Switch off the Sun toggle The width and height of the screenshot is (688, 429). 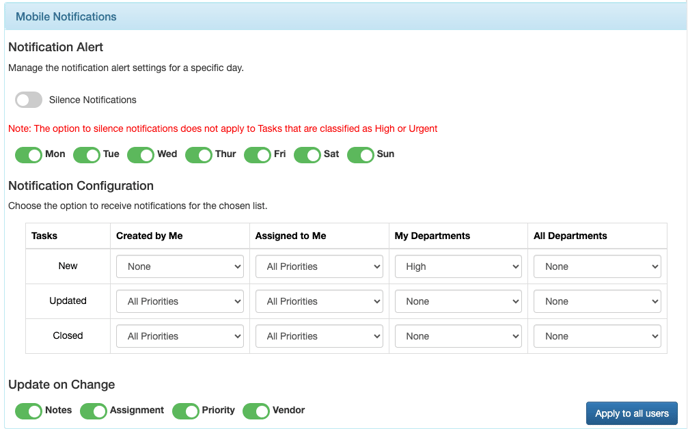(360, 154)
